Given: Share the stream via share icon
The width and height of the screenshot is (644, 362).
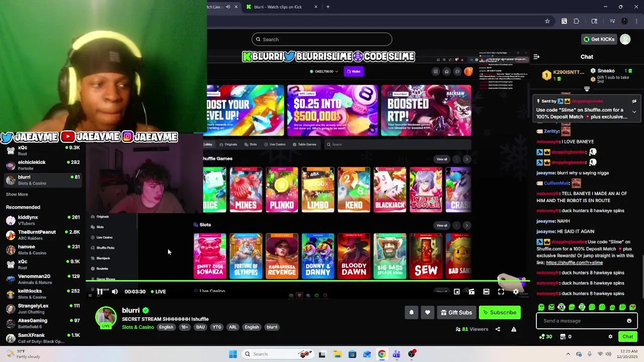Looking at the screenshot, I should 498,329.
